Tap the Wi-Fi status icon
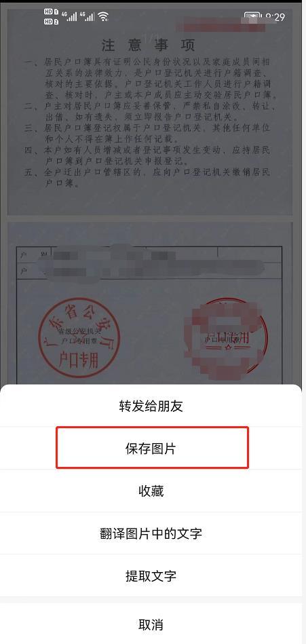The image size is (306, 644). tap(104, 16)
